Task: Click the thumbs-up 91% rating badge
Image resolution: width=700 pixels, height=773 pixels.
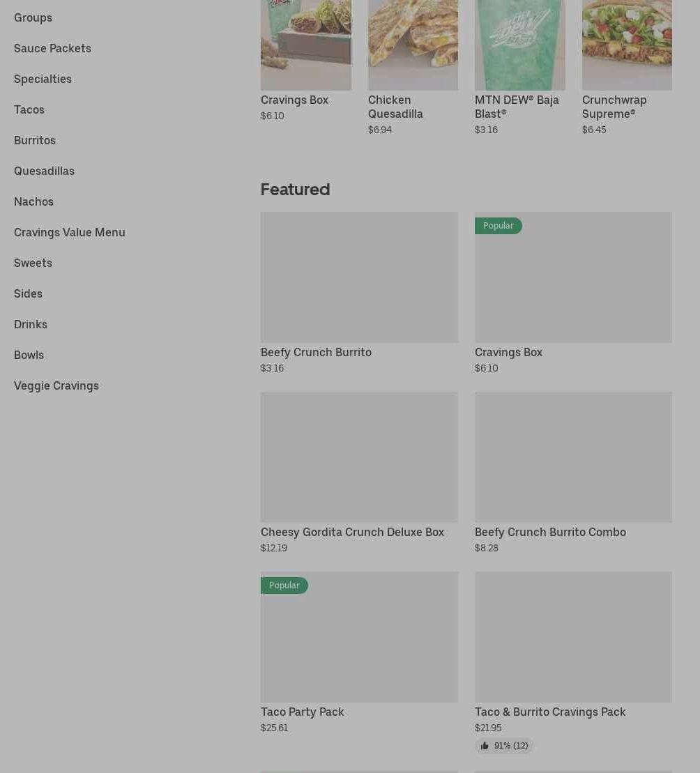Action: tap(504, 745)
